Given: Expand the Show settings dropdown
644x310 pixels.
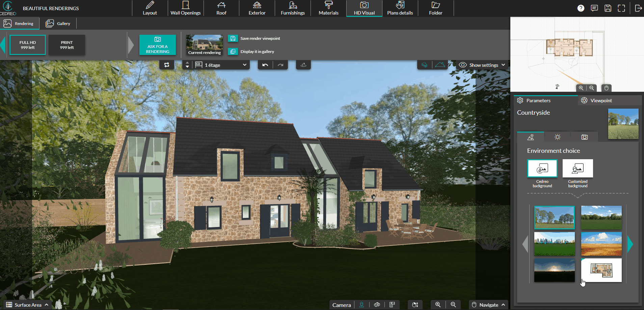Looking at the screenshot, I should 482,65.
